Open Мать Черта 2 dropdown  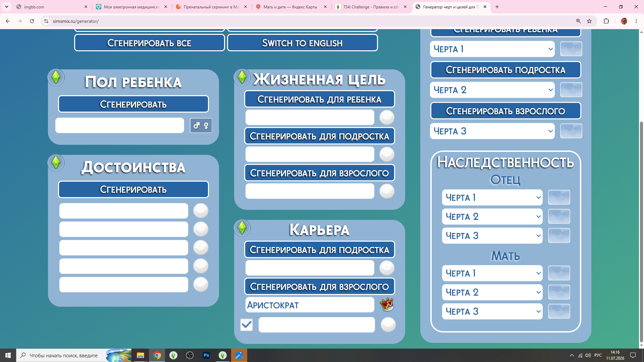(x=492, y=292)
